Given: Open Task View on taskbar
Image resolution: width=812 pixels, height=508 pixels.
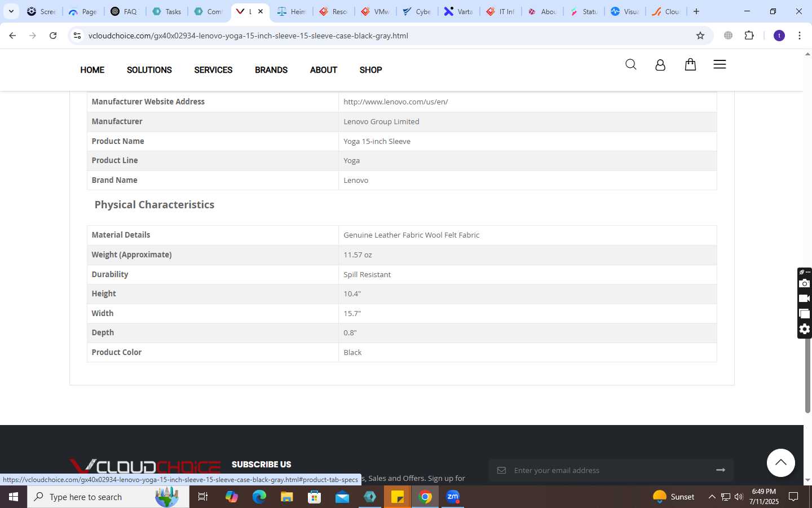Looking at the screenshot, I should [203, 497].
